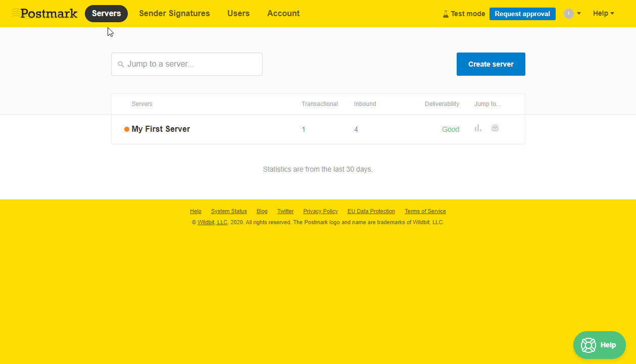Open the Postmark logo home link
The height and width of the screenshot is (364, 636).
pos(44,14)
